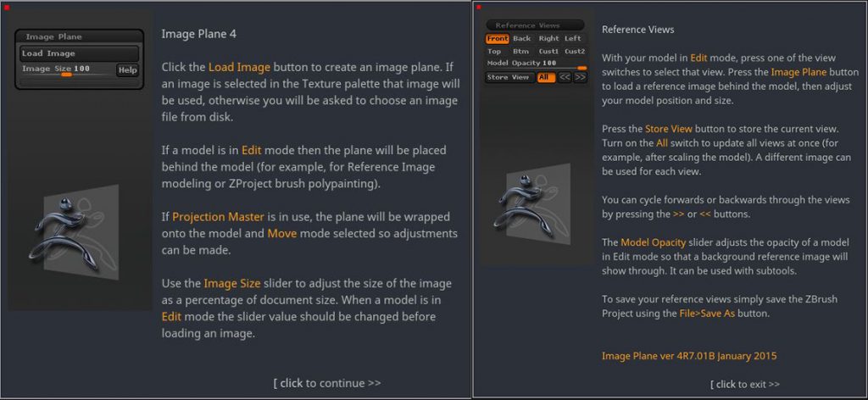Click orange 'File>Save As' text
This screenshot has width=868, height=400.
707,314
